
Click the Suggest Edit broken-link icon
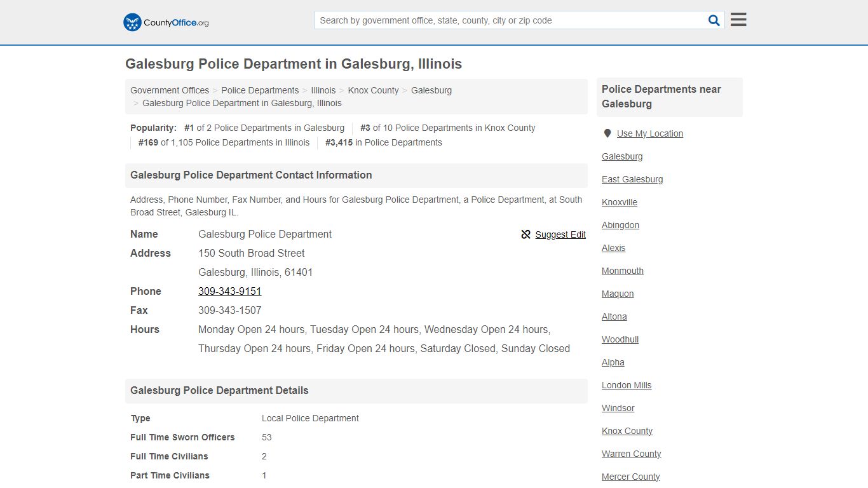pos(526,234)
